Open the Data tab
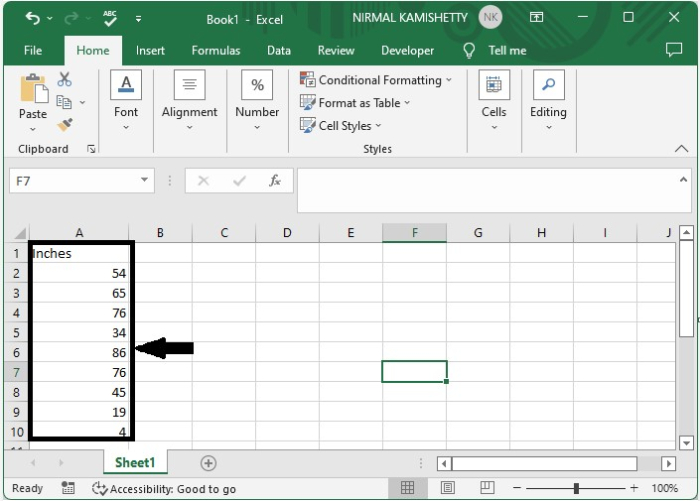Viewport: 700px width, 501px height. click(x=279, y=50)
